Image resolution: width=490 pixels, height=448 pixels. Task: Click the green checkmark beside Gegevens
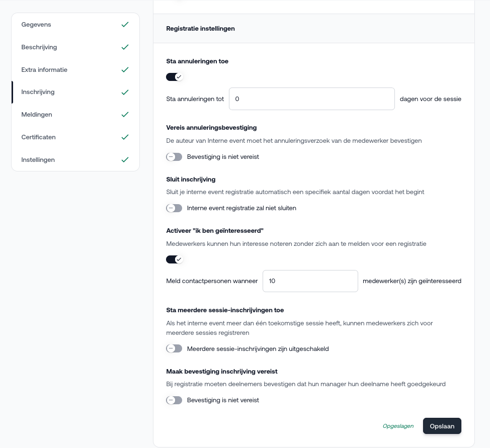[125, 25]
